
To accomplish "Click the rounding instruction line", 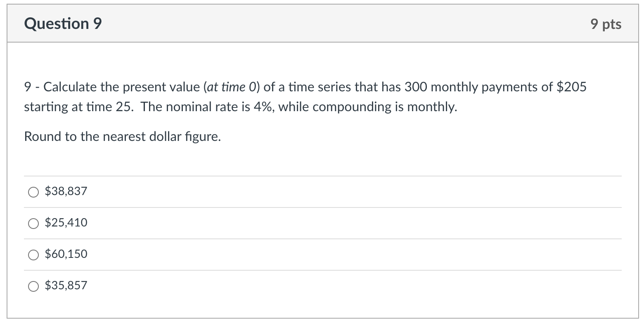I will pyautogui.click(x=122, y=136).
